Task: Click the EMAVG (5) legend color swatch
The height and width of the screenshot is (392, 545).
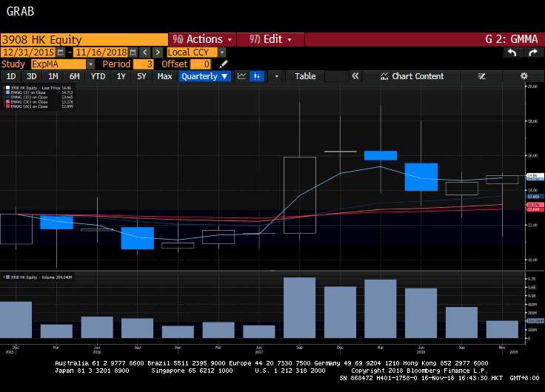Action: point(7,92)
